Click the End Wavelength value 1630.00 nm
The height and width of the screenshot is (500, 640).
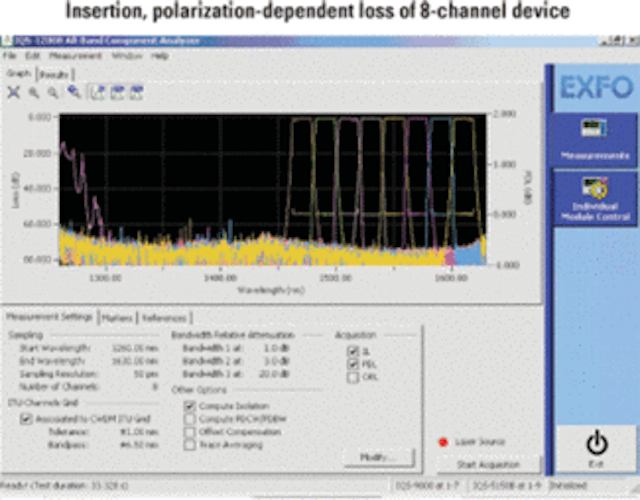(x=135, y=361)
